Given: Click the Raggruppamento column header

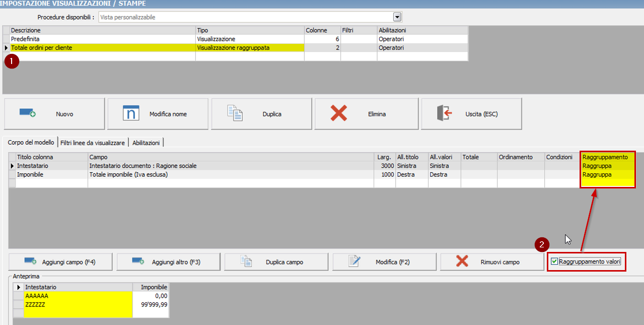Looking at the screenshot, I should [x=607, y=157].
